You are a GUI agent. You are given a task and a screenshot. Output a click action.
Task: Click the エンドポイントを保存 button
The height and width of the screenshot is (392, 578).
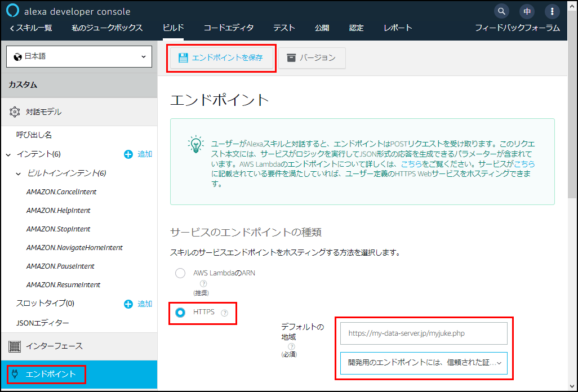221,58
